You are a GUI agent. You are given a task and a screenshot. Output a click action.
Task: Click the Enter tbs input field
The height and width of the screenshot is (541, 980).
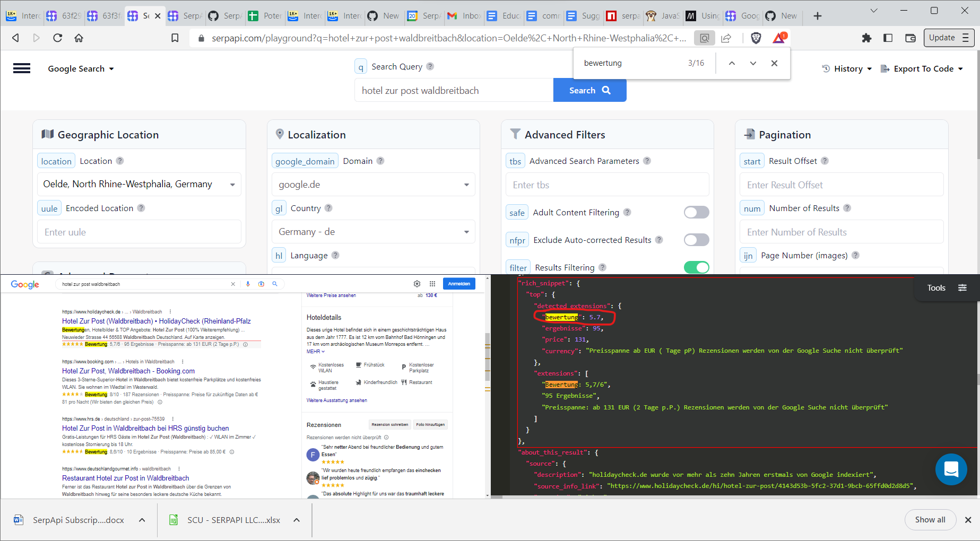(608, 185)
